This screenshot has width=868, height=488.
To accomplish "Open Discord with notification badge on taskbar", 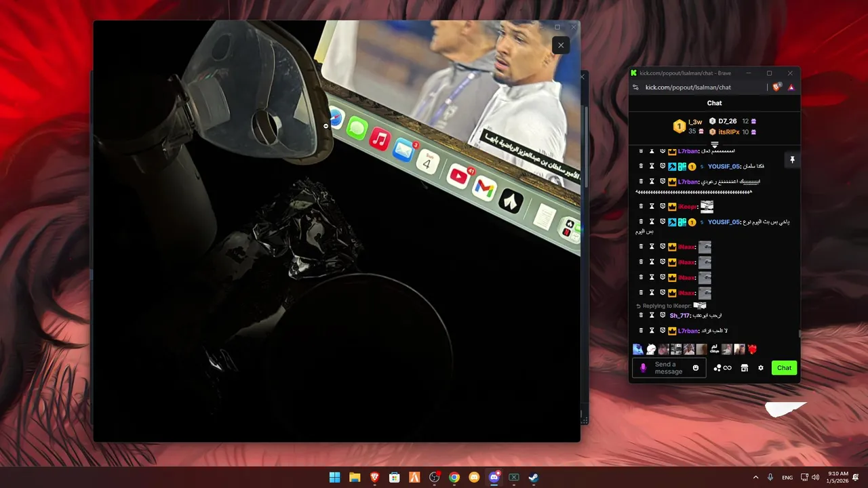I will 494,477.
